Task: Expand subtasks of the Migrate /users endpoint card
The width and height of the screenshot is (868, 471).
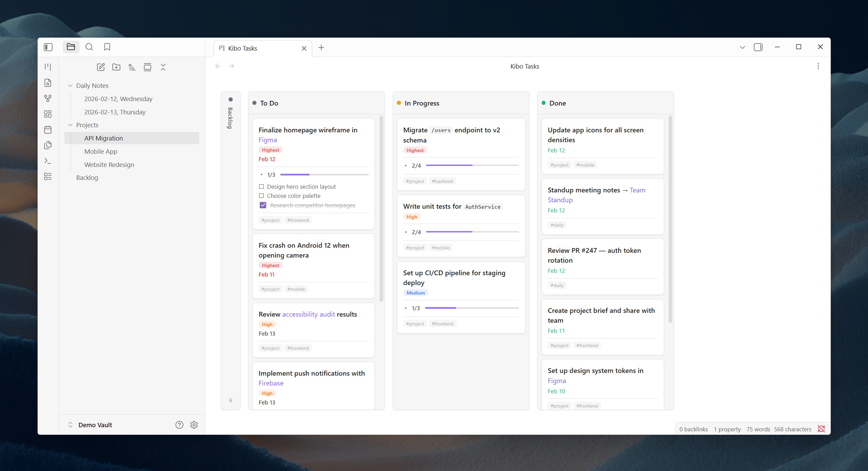Action: (x=406, y=166)
